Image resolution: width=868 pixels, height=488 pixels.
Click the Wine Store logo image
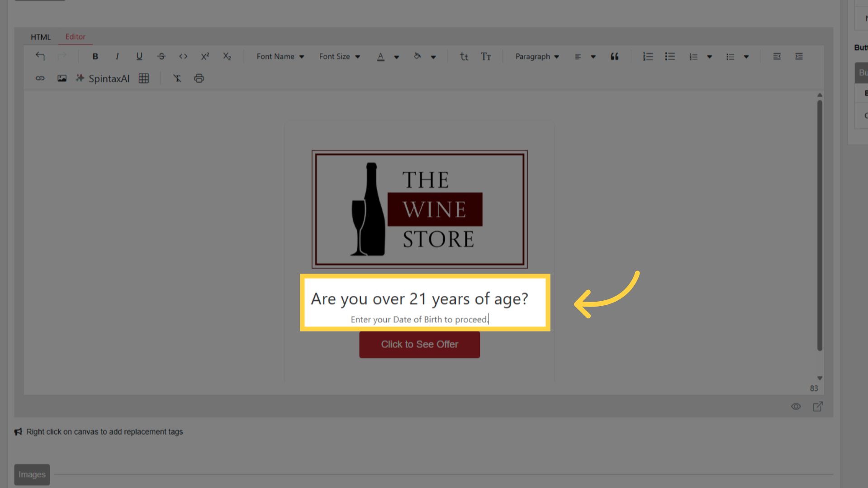pyautogui.click(x=420, y=209)
